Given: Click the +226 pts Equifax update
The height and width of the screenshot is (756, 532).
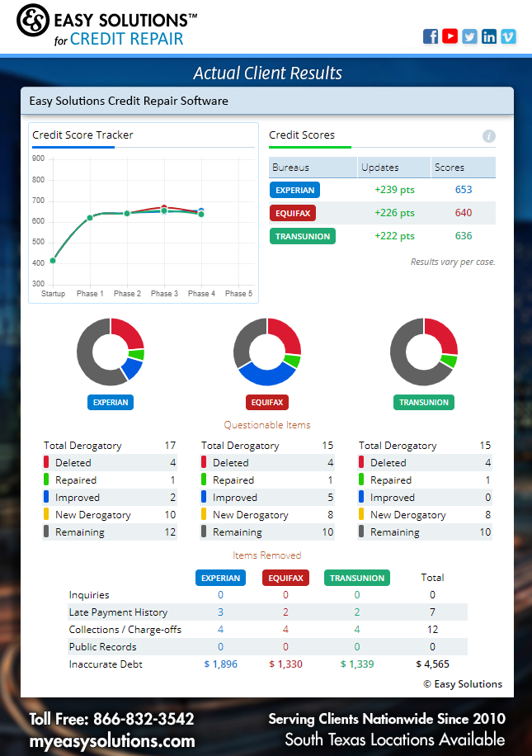Looking at the screenshot, I should (x=394, y=213).
